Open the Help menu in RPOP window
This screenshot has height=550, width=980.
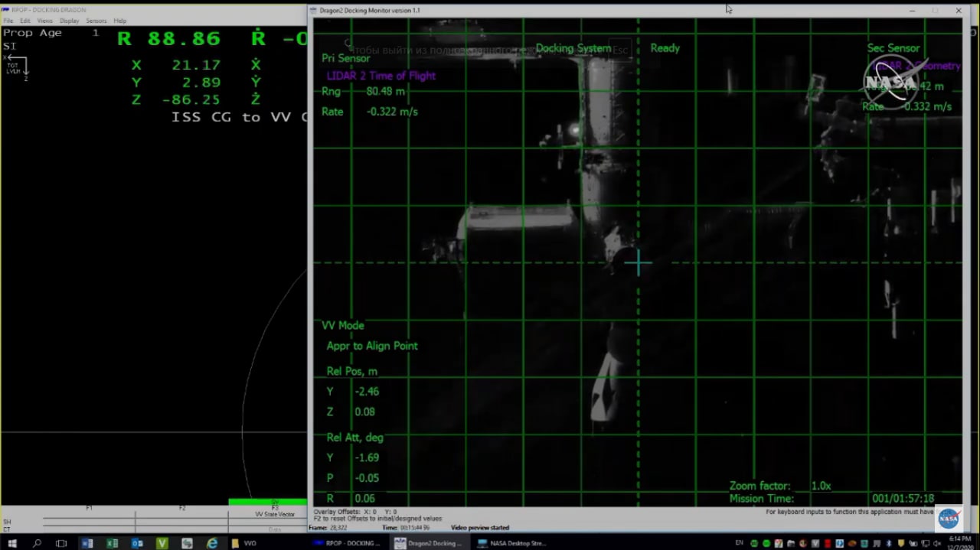pos(120,21)
